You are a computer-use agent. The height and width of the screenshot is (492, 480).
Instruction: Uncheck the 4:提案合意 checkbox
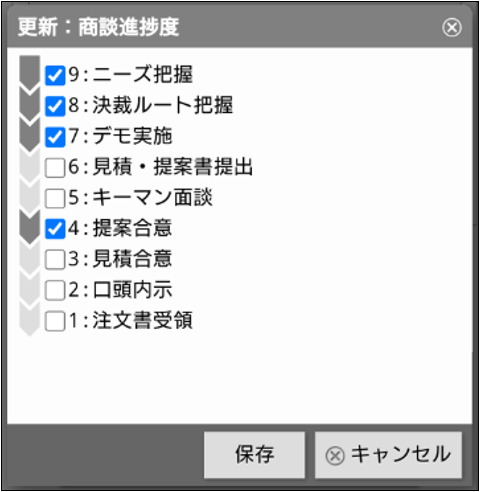[55, 229]
